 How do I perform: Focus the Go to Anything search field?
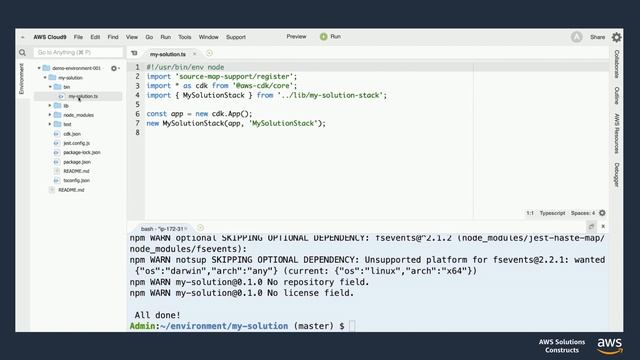click(78, 53)
